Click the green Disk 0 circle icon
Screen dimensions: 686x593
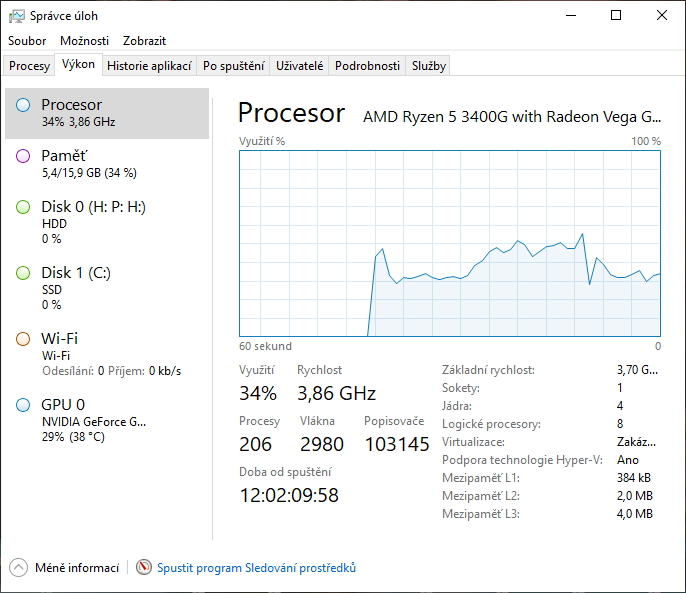click(23, 207)
